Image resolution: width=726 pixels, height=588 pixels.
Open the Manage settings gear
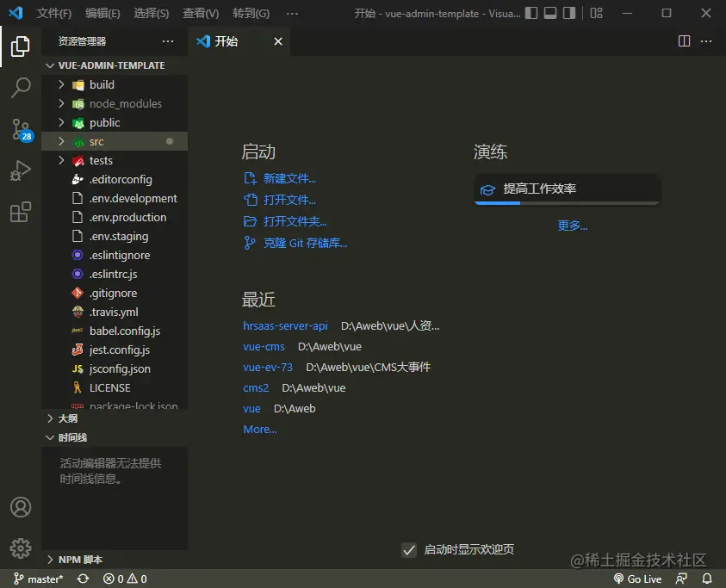coord(21,548)
